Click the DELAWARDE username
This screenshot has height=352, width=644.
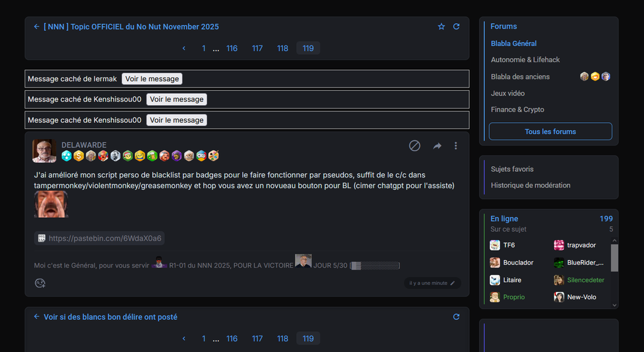84,145
